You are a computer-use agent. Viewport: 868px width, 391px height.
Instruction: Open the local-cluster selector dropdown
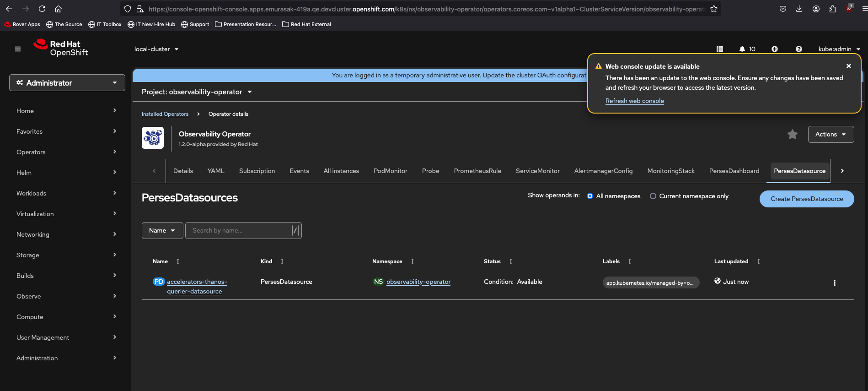156,49
